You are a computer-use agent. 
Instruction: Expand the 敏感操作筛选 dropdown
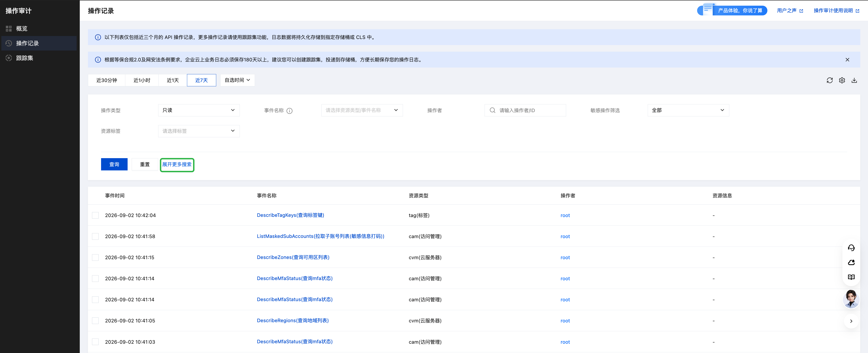[x=688, y=110]
